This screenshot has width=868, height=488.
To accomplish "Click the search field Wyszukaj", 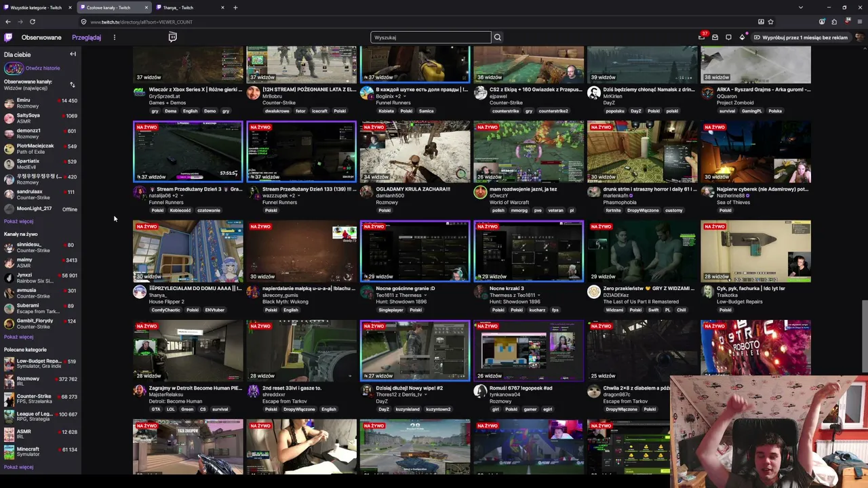I will tap(431, 37).
